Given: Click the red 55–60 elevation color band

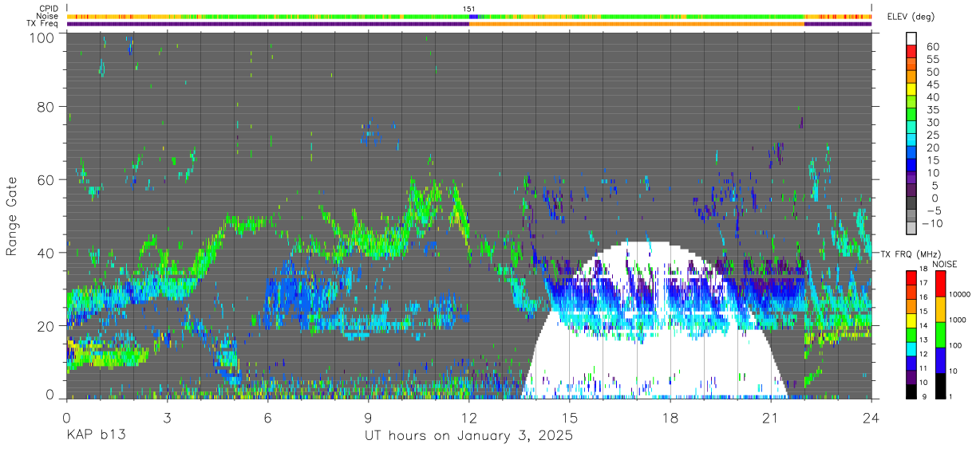Looking at the screenshot, I should [x=911, y=51].
